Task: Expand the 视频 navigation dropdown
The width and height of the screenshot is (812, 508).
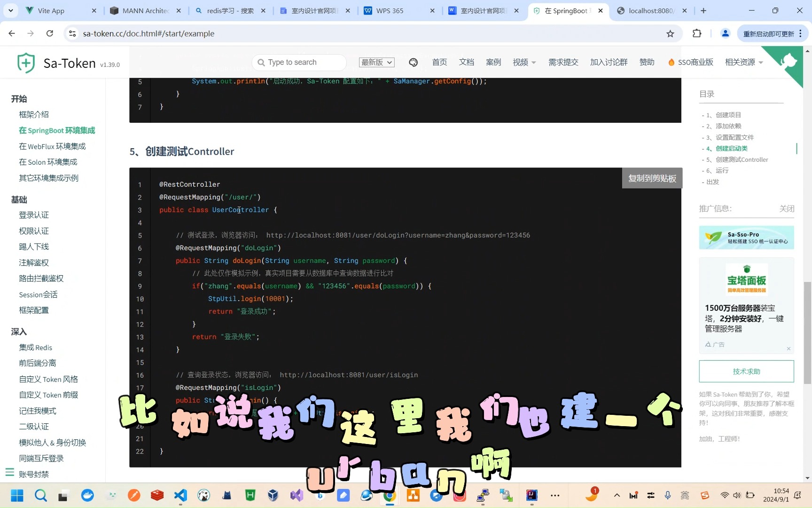Action: 524,62
